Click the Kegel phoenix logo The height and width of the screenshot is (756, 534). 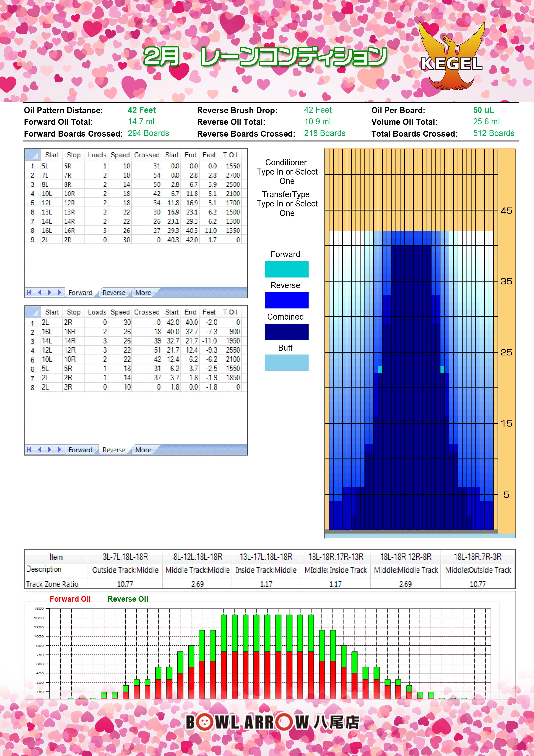coord(451,55)
